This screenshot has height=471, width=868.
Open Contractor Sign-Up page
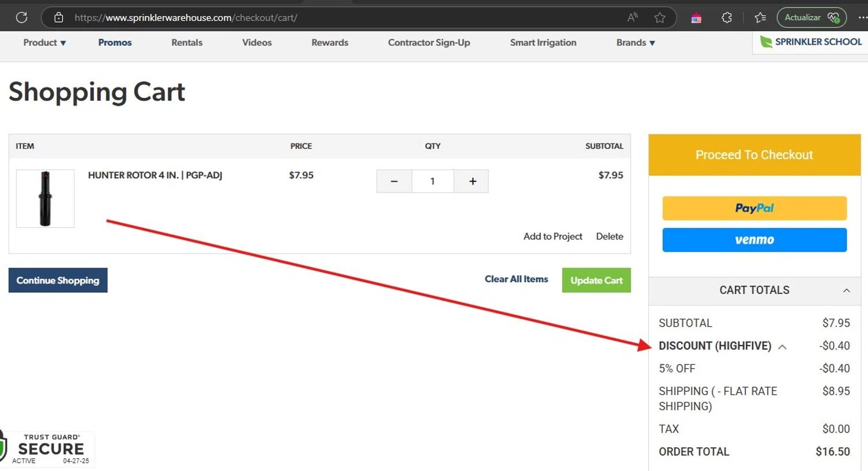[429, 43]
